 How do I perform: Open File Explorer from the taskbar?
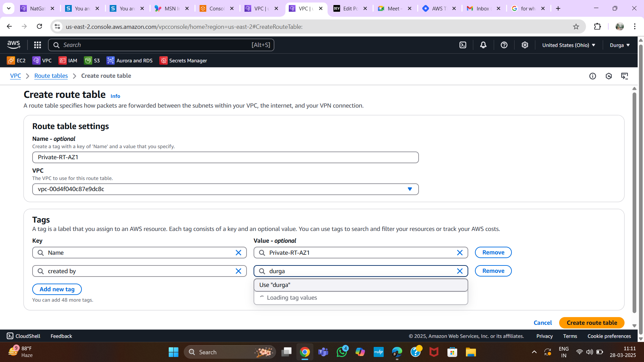[x=471, y=352]
